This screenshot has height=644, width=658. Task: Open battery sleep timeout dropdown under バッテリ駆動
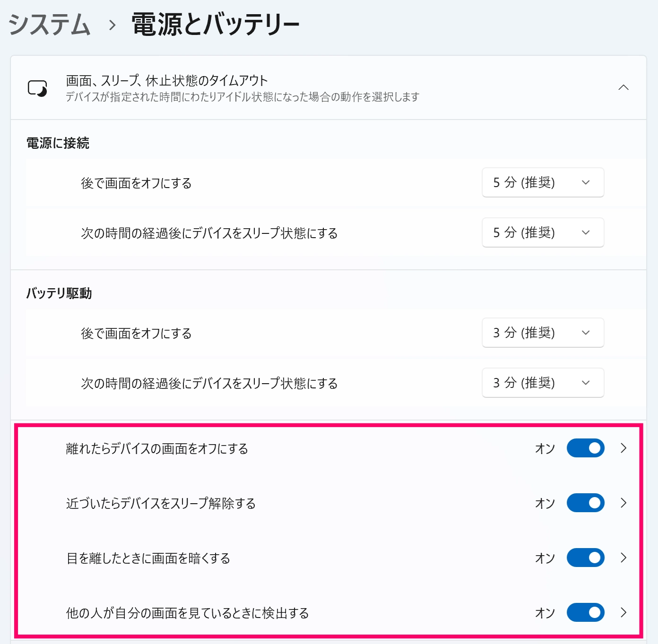[x=543, y=383]
